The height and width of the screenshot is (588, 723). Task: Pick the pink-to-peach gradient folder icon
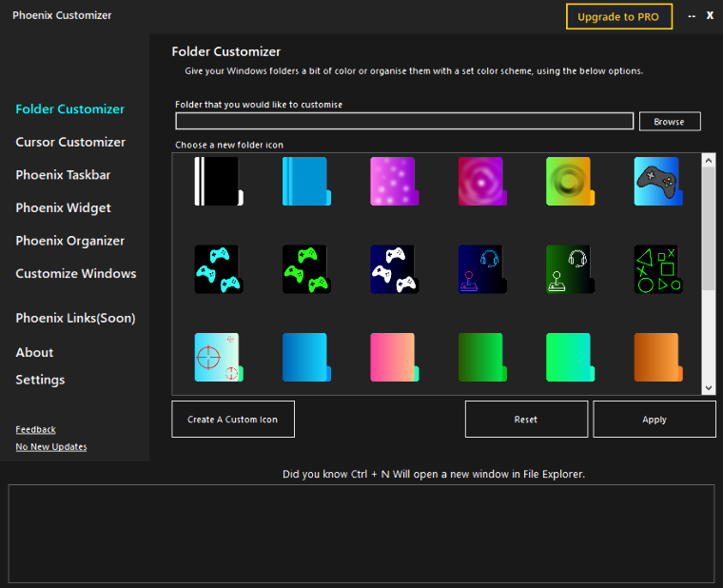[x=395, y=358]
